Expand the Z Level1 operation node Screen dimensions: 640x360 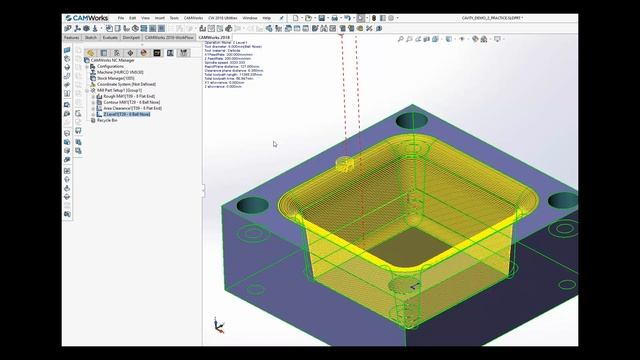[93, 115]
